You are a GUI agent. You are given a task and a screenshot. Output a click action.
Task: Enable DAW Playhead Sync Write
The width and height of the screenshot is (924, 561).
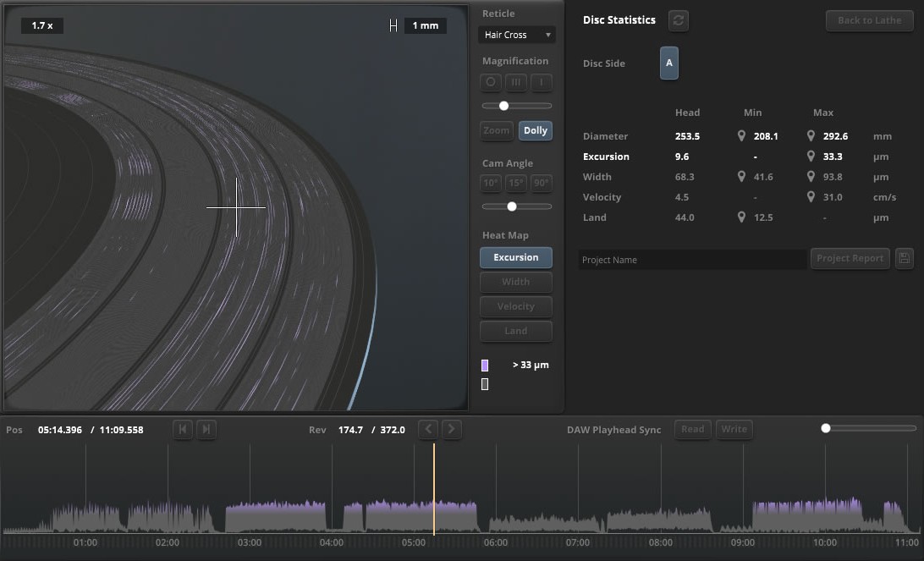click(734, 429)
